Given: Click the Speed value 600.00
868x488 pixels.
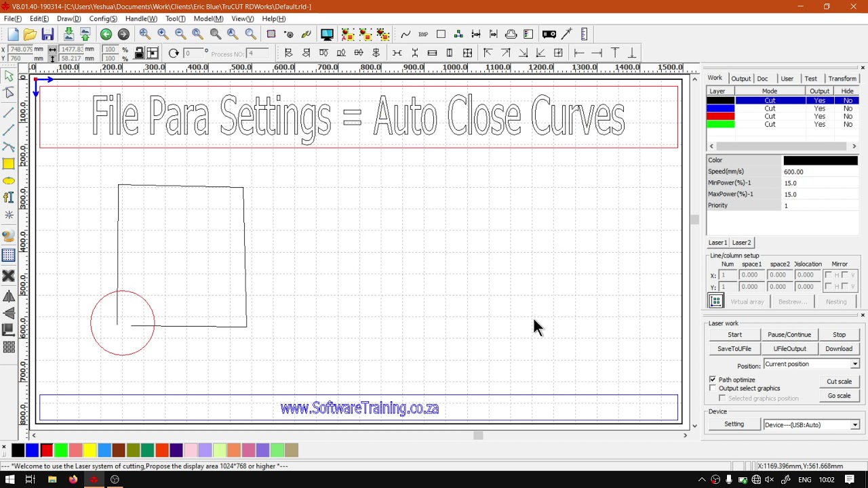Looking at the screenshot, I should tap(821, 172).
